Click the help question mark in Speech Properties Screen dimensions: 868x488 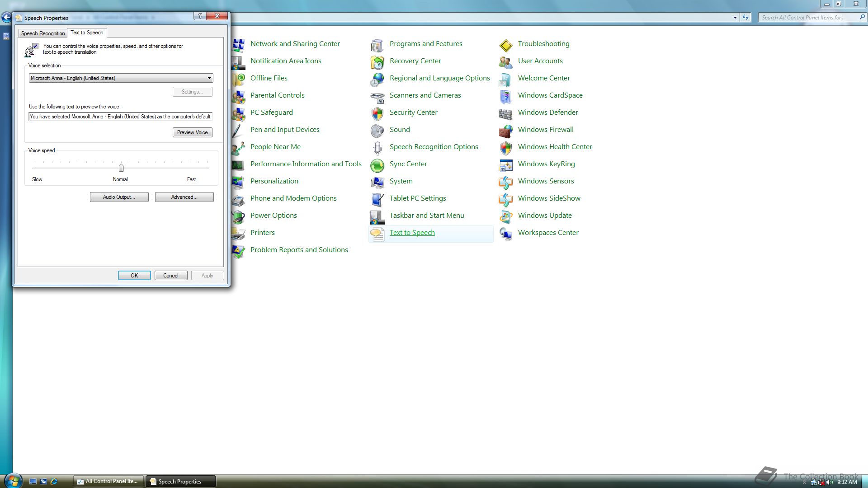(200, 16)
